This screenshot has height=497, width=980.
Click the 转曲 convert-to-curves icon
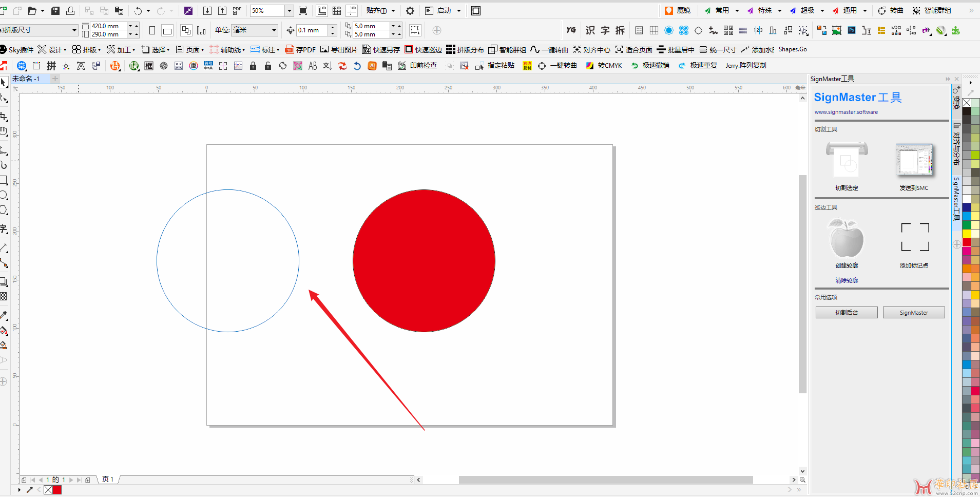[891, 10]
